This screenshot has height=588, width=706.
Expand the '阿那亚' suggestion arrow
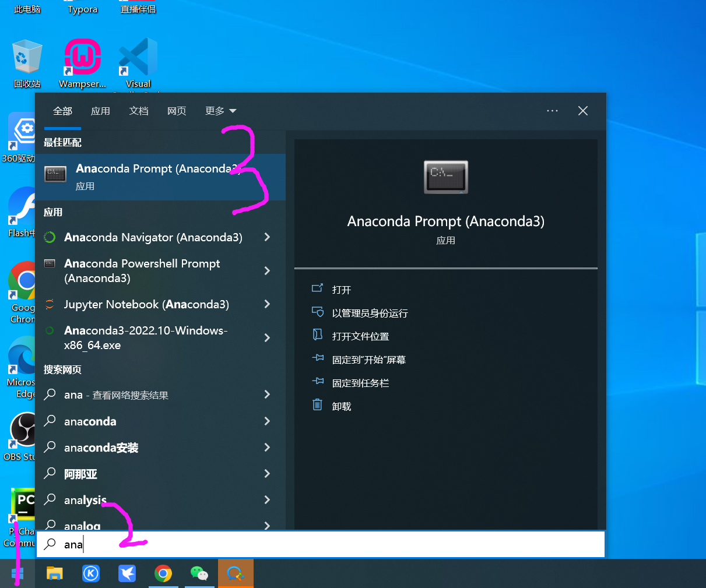pyautogui.click(x=267, y=473)
